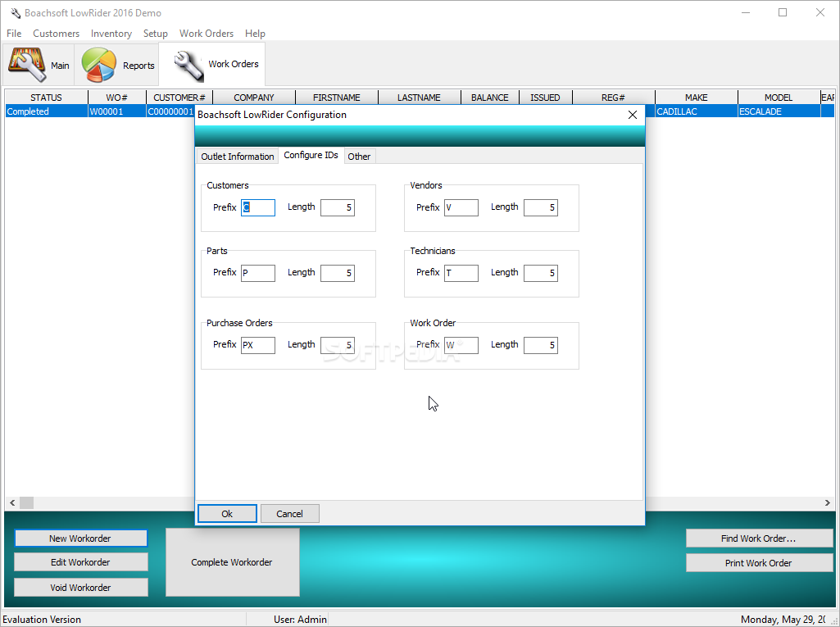
Task: Click the app icon in the title bar
Action: tap(15, 13)
